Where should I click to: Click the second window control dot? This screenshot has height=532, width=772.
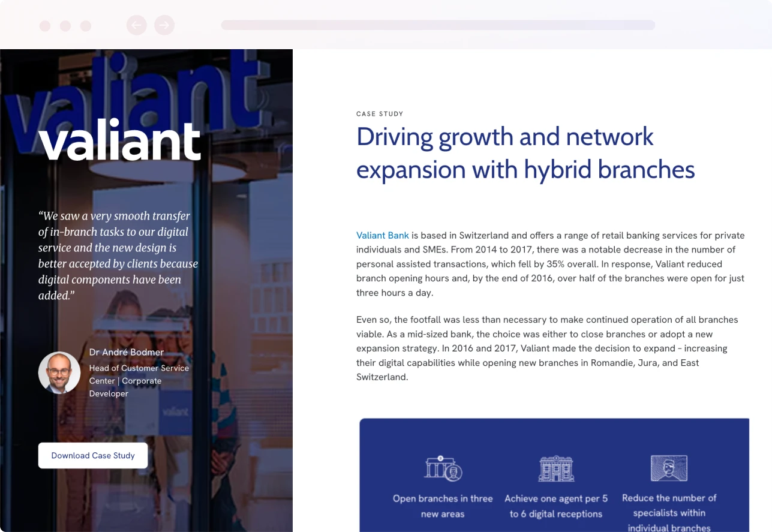coord(65,26)
